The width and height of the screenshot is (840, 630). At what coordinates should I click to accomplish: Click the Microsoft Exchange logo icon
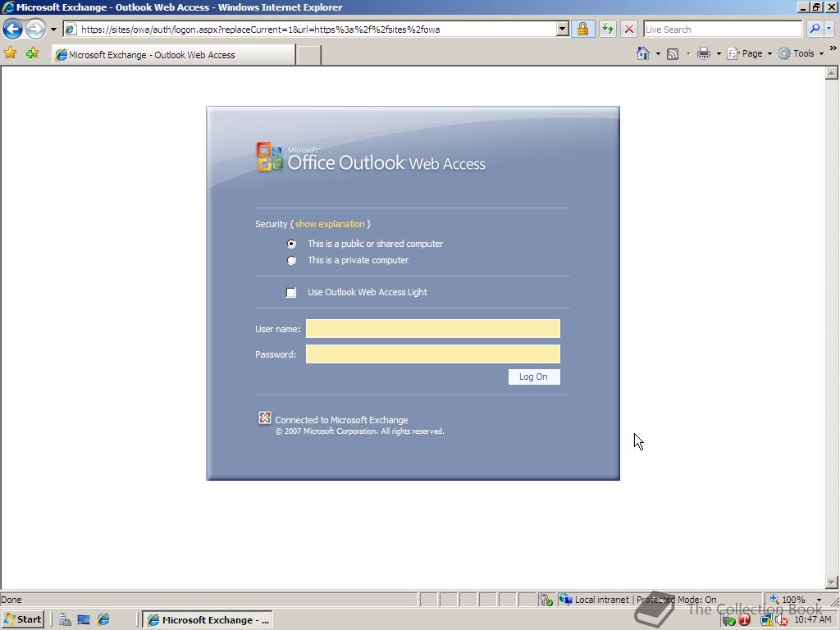265,418
